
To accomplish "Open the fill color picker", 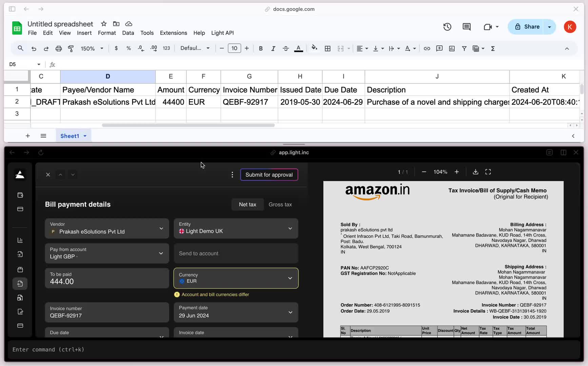I will click(314, 48).
